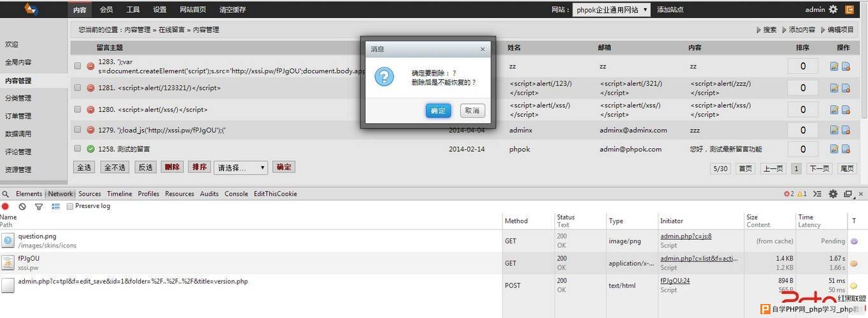
Task: Click the red record network log button
Action: pyautogui.click(x=5, y=206)
